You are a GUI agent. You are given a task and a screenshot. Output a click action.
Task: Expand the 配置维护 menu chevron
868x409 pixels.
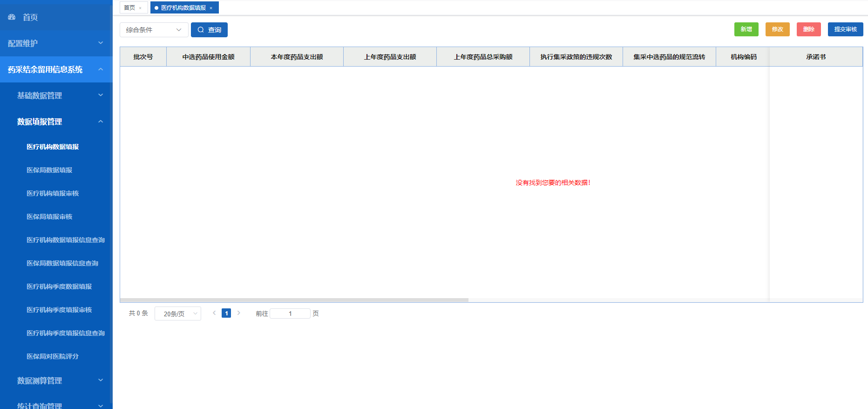click(101, 43)
